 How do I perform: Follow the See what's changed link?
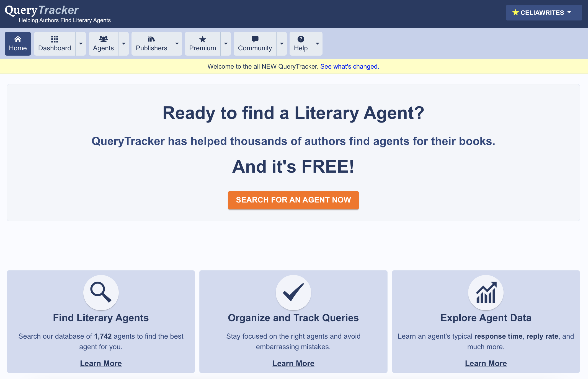point(349,66)
